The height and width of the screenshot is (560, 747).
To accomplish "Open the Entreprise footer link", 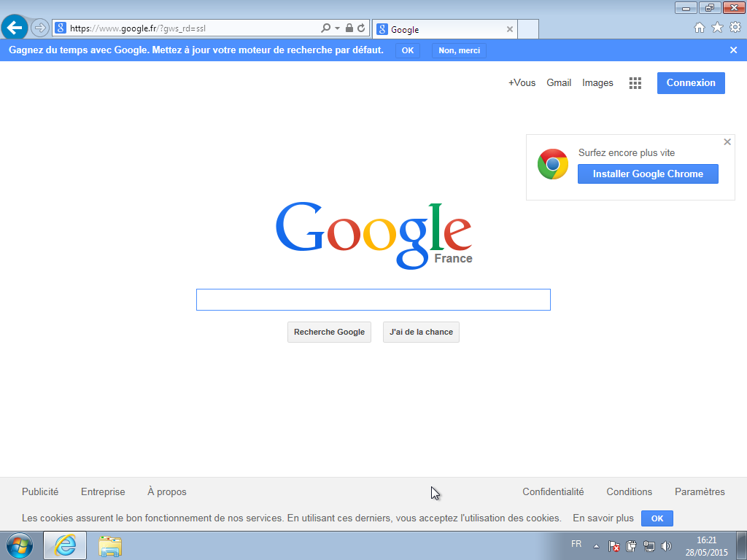I will click(x=103, y=492).
